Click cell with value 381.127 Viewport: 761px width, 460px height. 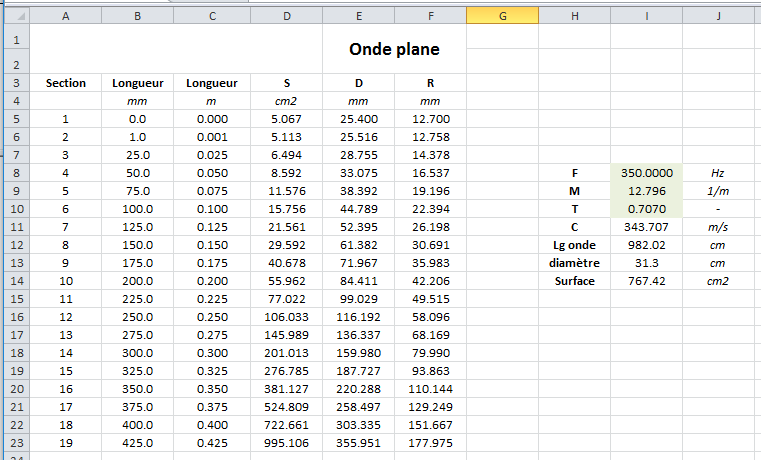coord(287,389)
